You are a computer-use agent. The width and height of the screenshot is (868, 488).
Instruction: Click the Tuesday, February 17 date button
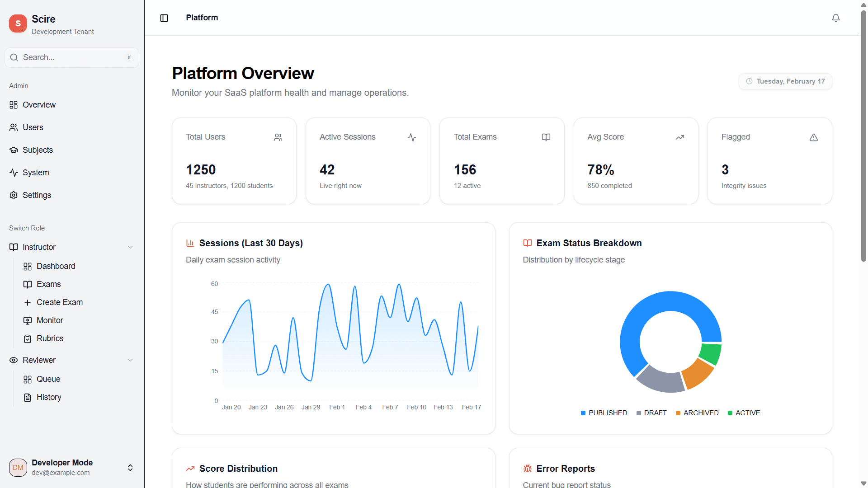pos(785,81)
